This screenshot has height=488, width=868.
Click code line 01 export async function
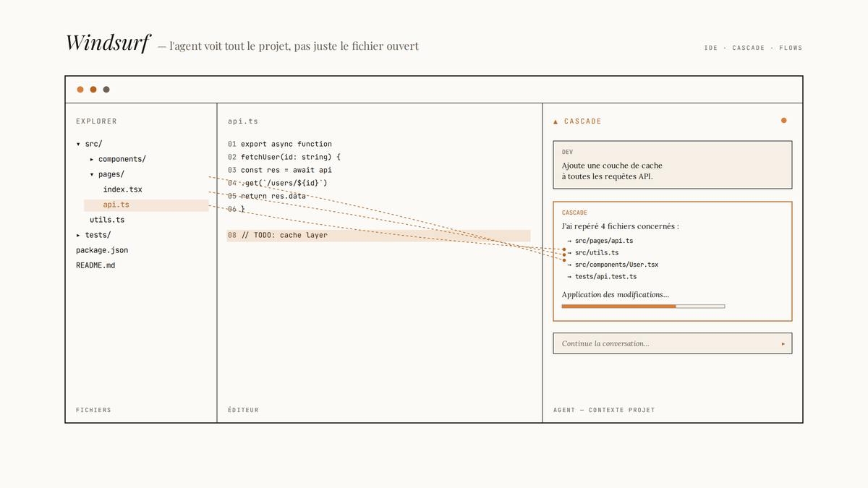(x=280, y=144)
